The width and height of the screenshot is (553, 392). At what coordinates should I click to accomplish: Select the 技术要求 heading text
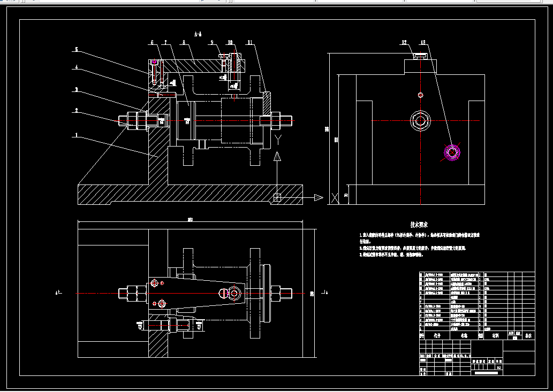click(x=419, y=225)
